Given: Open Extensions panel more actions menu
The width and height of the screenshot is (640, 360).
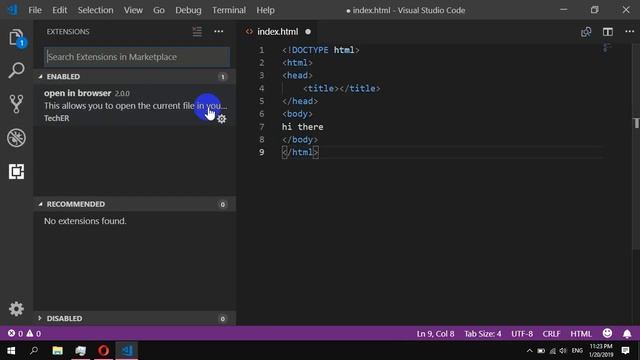Looking at the screenshot, I should click(x=219, y=31).
